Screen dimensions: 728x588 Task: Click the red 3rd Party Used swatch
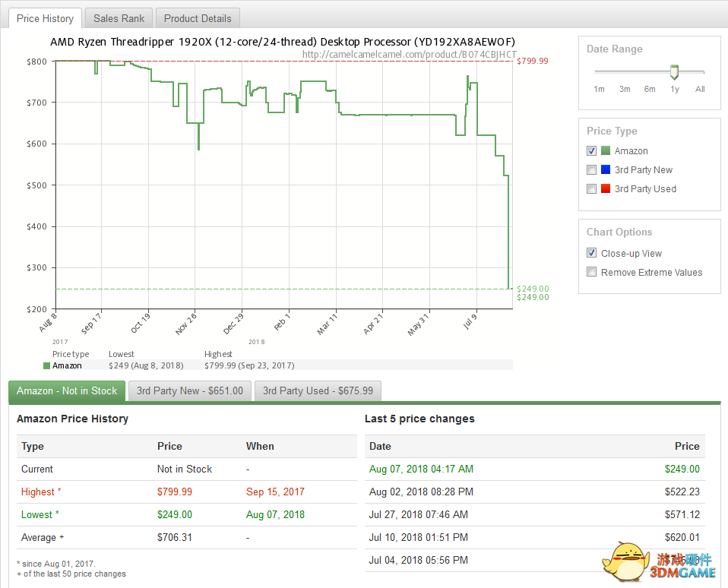(x=606, y=188)
